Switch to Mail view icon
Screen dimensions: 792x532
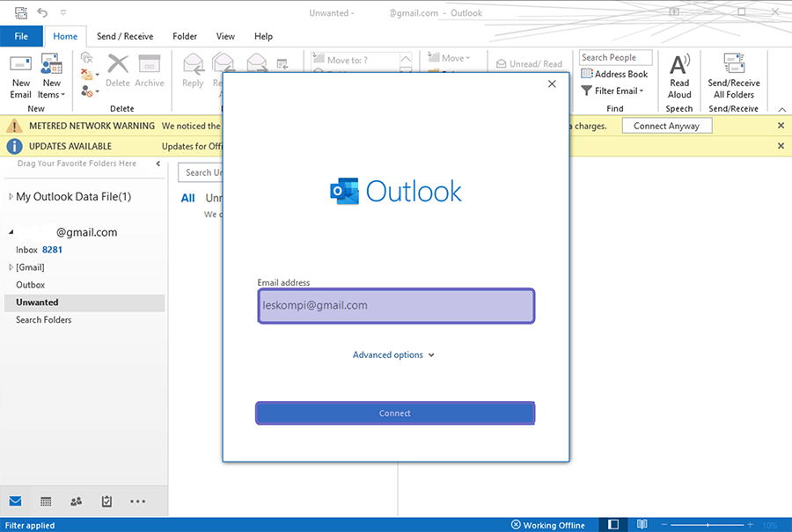pyautogui.click(x=15, y=501)
